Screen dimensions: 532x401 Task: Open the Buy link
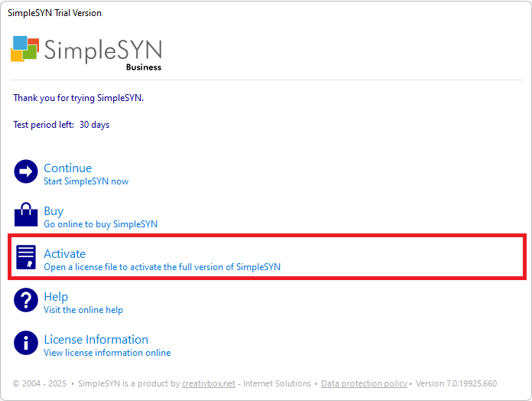click(x=54, y=211)
